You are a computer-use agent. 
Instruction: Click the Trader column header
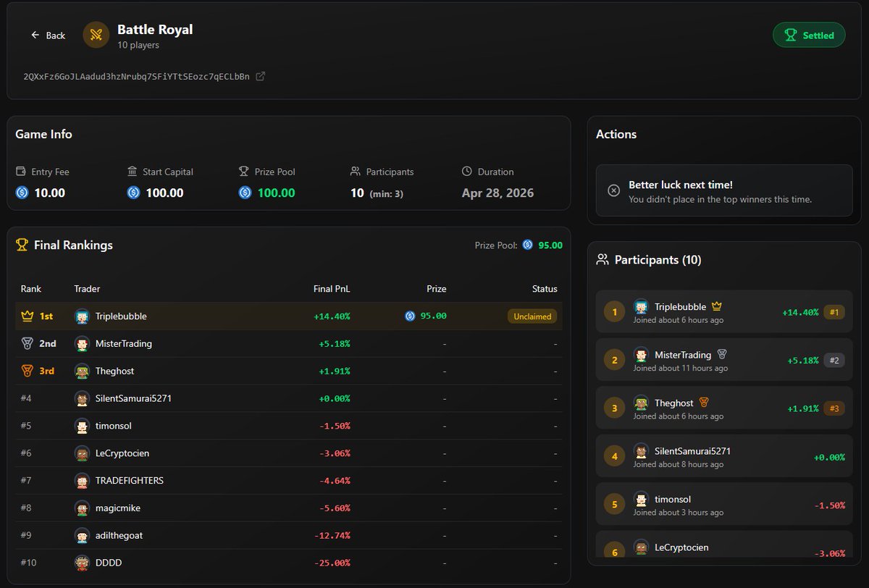click(87, 289)
